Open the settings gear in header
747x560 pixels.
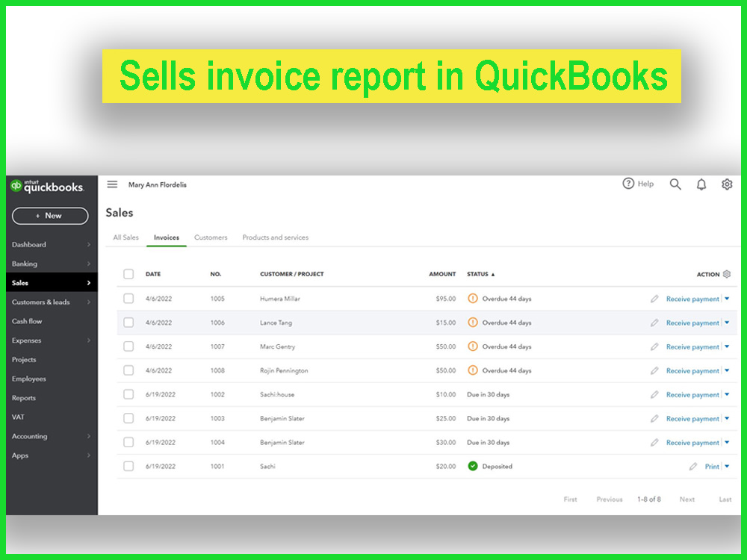(x=727, y=184)
